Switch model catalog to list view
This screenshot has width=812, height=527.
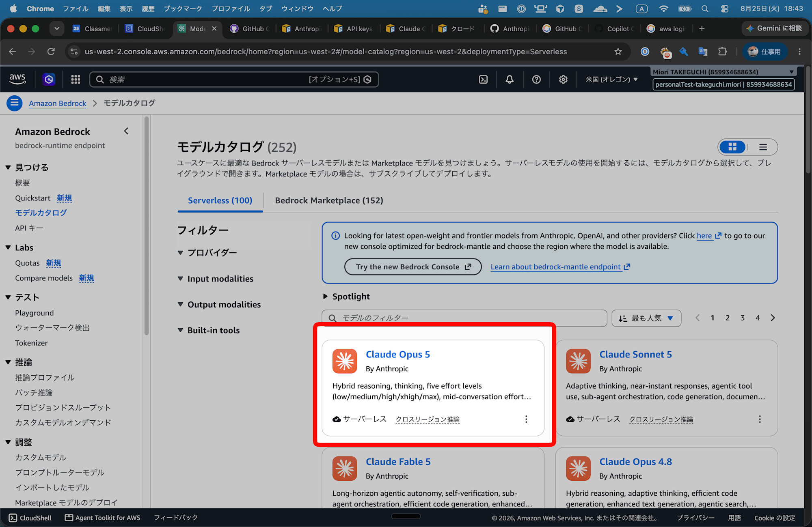[x=763, y=147]
